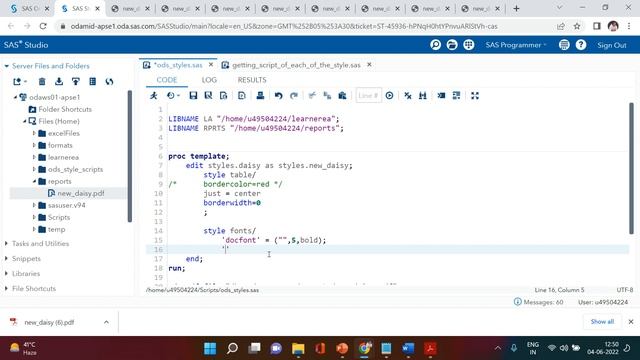Viewport: 640px width, 360px height.
Task: Save the program with the floppy disk icon
Action: (193, 96)
